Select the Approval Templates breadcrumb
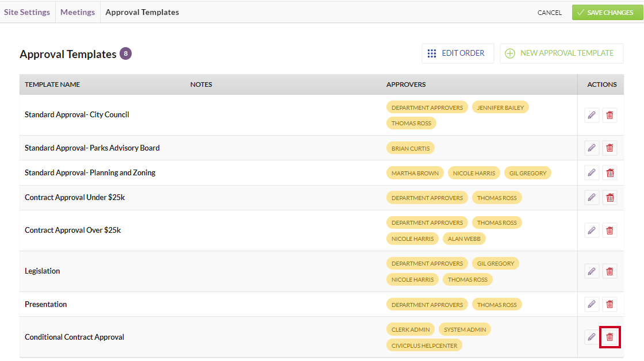The image size is (644, 361). click(x=142, y=12)
